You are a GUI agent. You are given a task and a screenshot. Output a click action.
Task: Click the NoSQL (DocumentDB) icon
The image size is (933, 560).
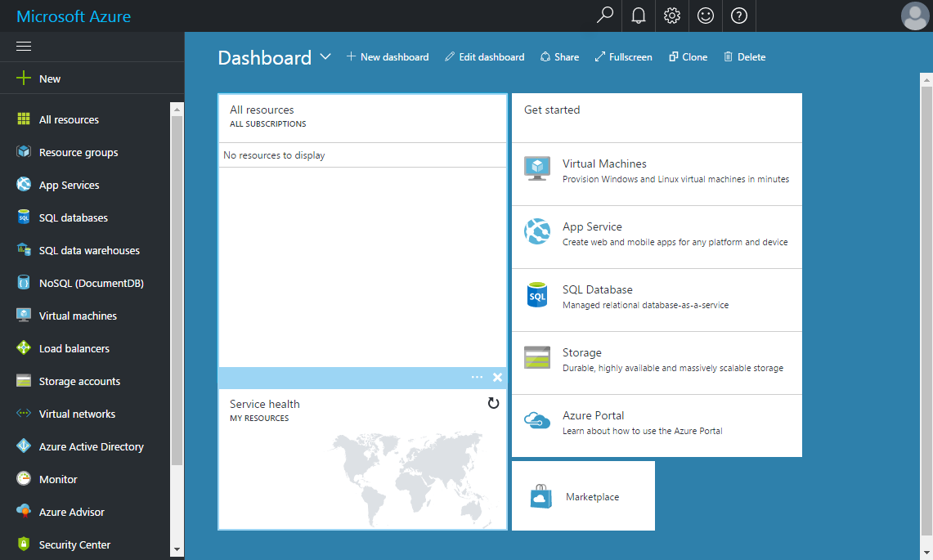24,283
